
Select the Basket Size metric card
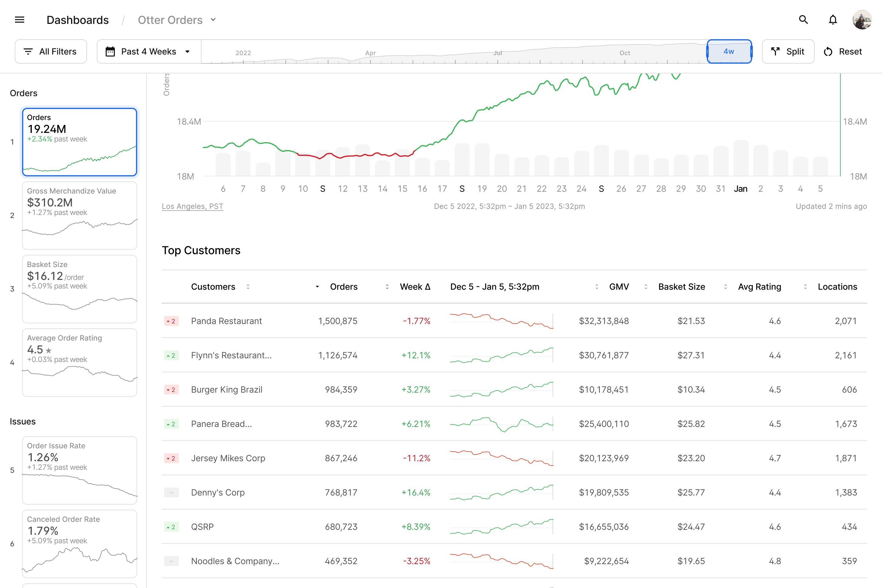tap(80, 289)
